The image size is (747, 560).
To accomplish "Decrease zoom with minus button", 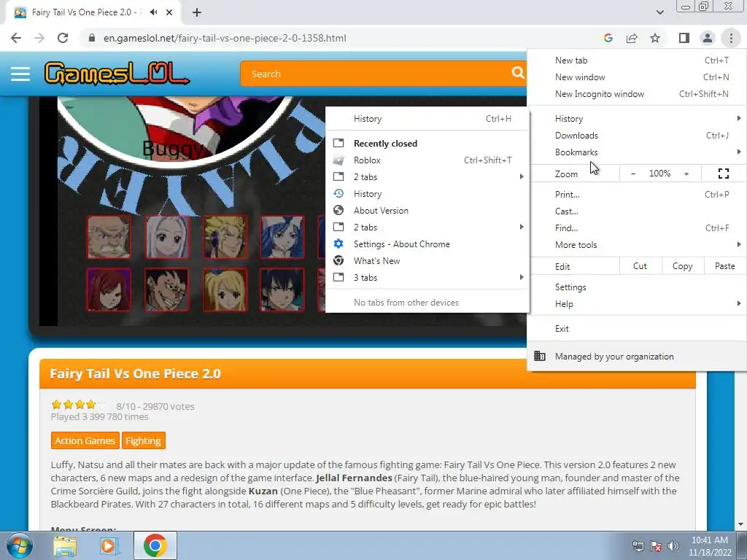I will [632, 174].
